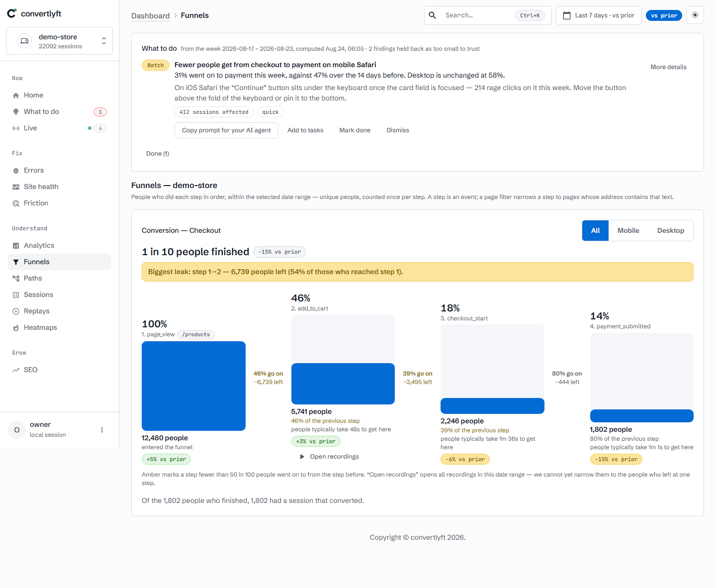Expand the Done (1) section
Image resolution: width=716 pixels, height=588 pixels.
(158, 154)
